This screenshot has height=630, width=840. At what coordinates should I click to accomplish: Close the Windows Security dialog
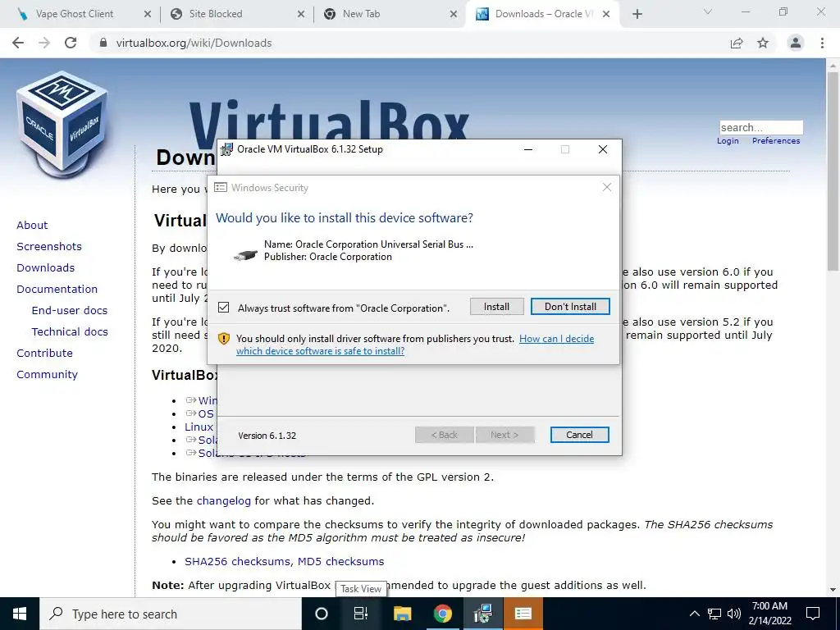[606, 187]
